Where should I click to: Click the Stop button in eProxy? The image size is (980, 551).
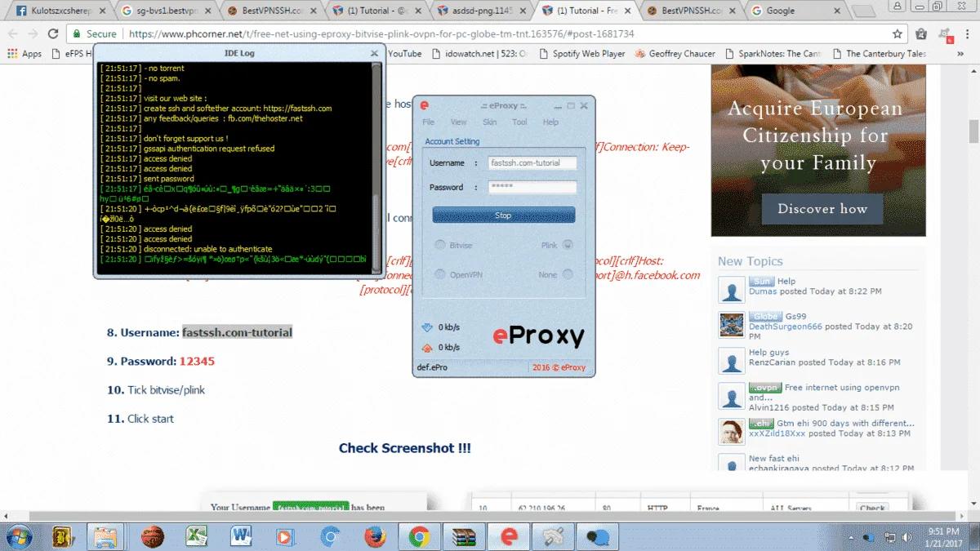pos(504,216)
